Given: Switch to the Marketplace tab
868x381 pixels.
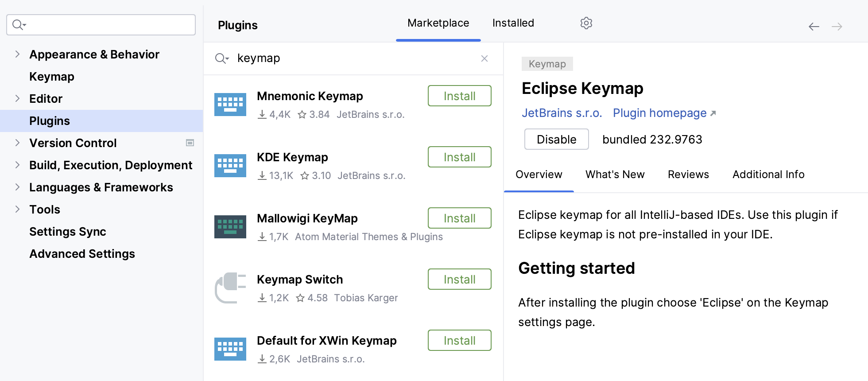Looking at the screenshot, I should coord(438,23).
